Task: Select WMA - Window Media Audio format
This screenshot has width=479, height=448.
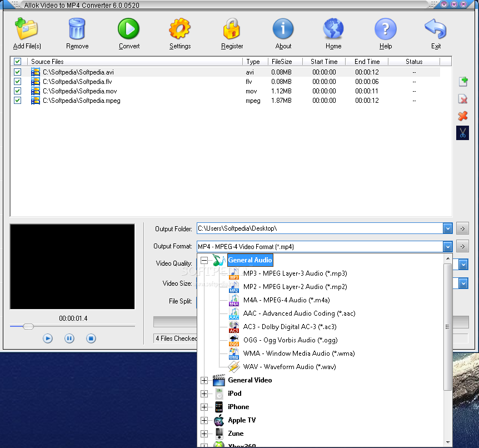Action: pos(299,354)
